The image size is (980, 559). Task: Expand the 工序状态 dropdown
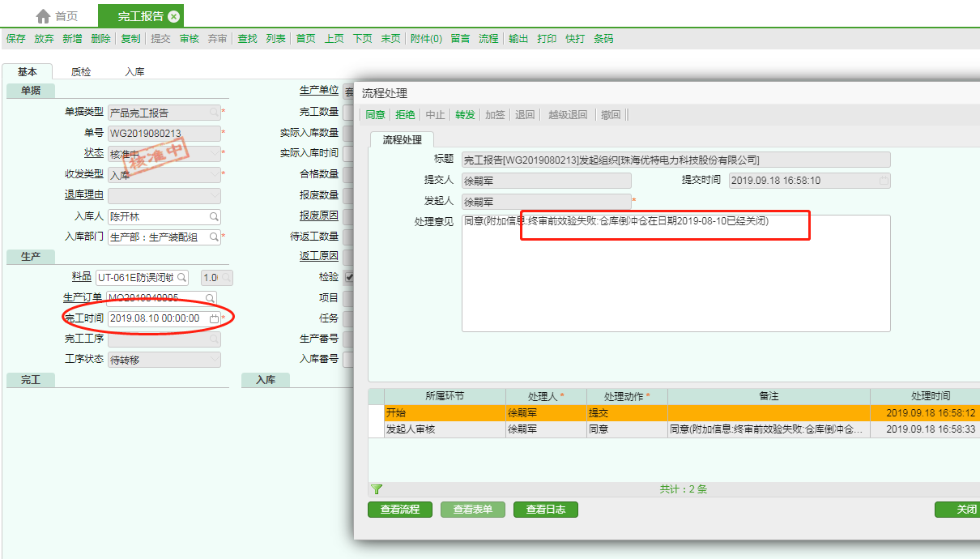(214, 360)
